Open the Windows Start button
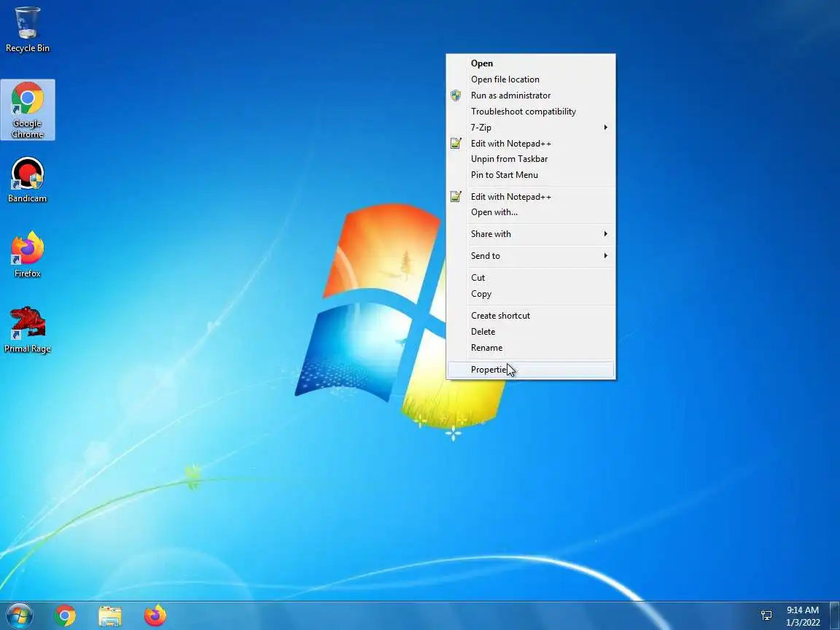840x630 pixels. (x=19, y=615)
